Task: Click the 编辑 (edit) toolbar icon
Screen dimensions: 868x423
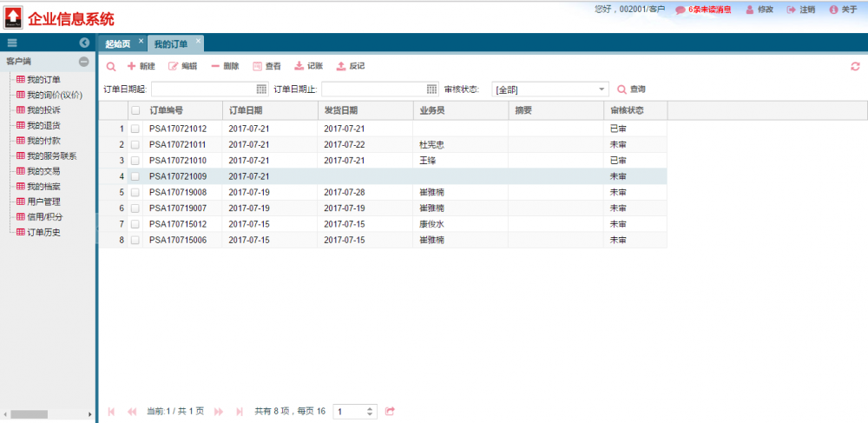Action: click(x=174, y=66)
